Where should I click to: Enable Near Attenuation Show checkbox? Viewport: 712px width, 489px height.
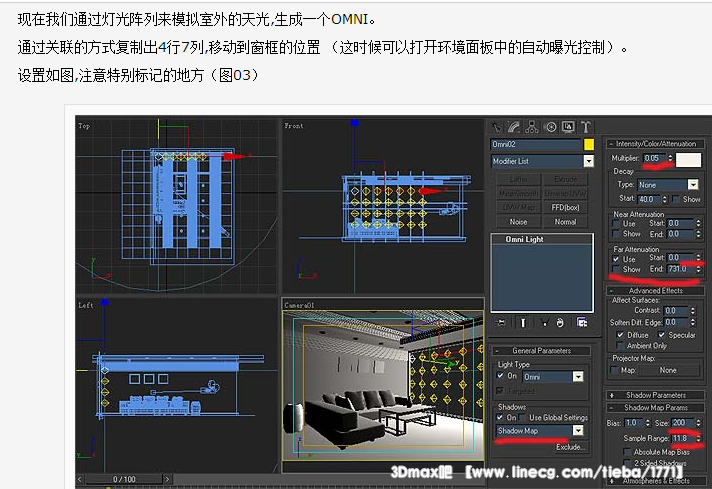[616, 234]
